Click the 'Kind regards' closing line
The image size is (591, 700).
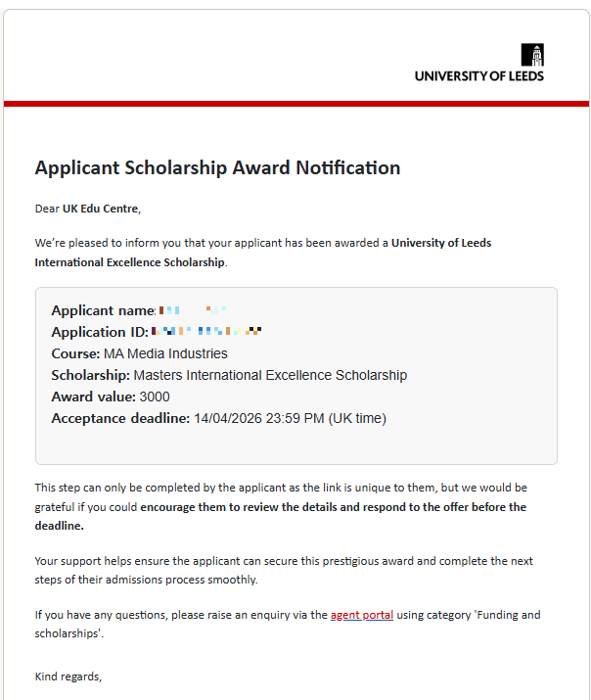point(68,677)
